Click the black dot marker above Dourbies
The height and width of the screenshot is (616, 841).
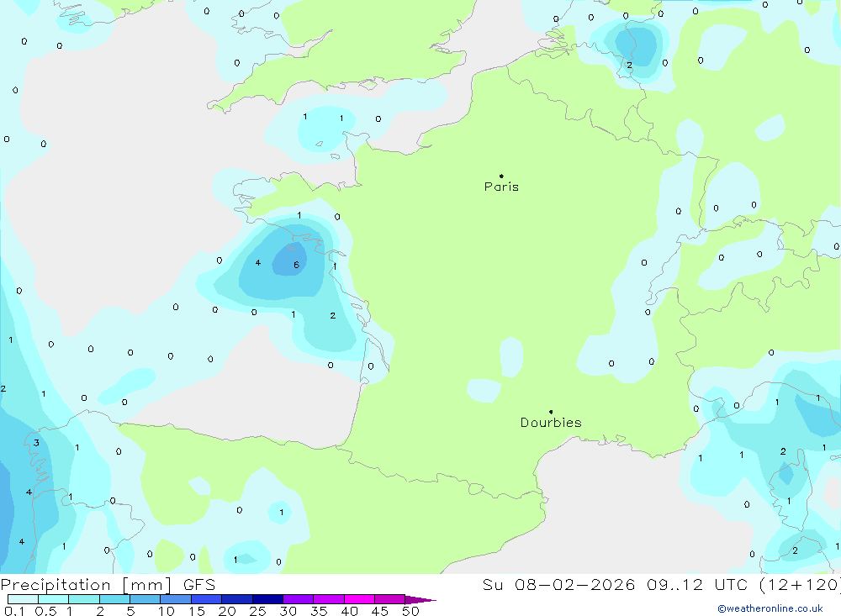(551, 412)
